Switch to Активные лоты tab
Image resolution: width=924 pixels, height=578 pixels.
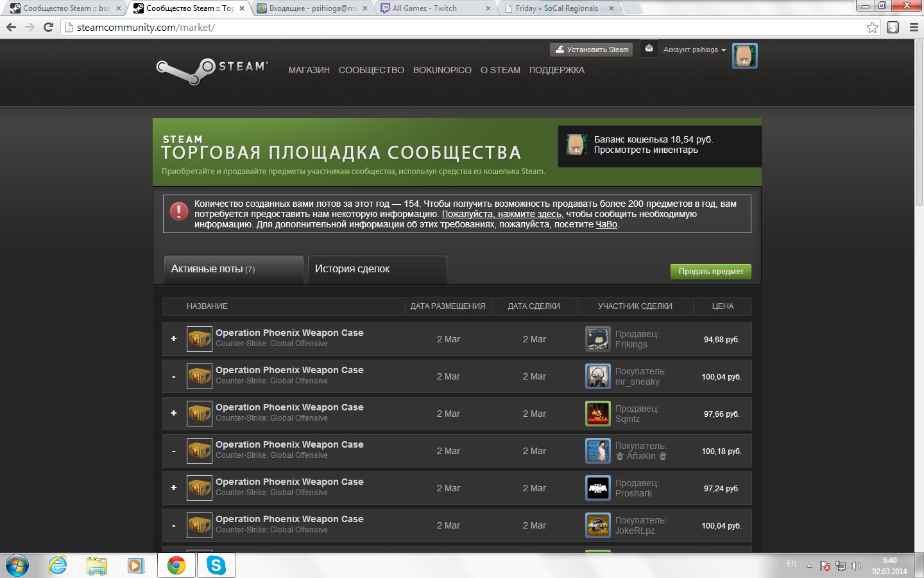[x=233, y=269]
